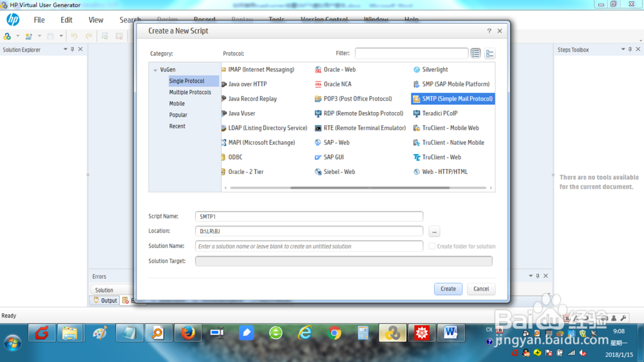
Task: Choose Oracle NCA protocol
Action: (333, 84)
